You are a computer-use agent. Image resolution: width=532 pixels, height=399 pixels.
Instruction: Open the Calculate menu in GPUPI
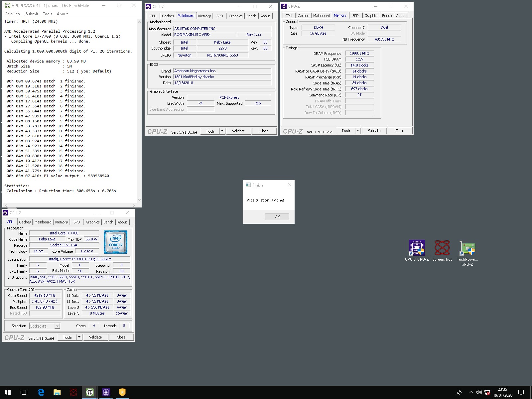[x=13, y=14]
